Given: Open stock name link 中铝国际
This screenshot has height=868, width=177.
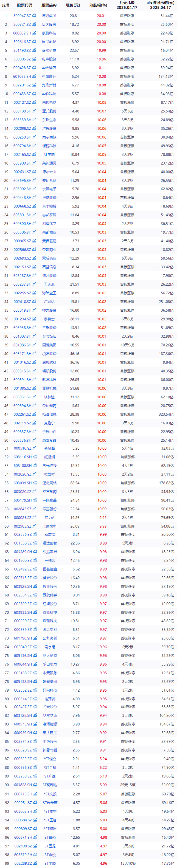Looking at the screenshot, I should coord(49,77).
